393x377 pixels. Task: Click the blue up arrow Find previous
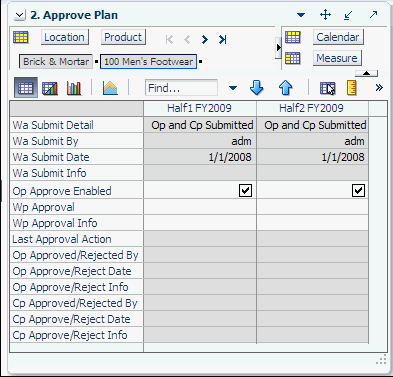285,88
